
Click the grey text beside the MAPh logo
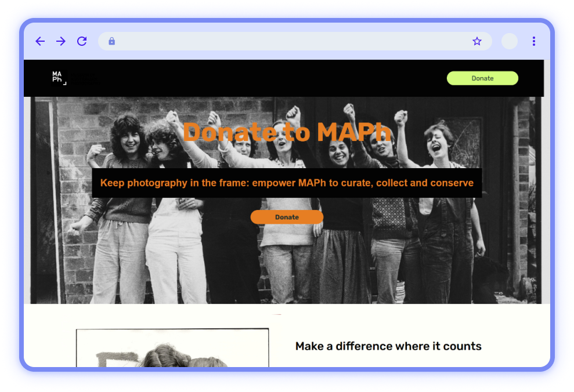(x=84, y=78)
